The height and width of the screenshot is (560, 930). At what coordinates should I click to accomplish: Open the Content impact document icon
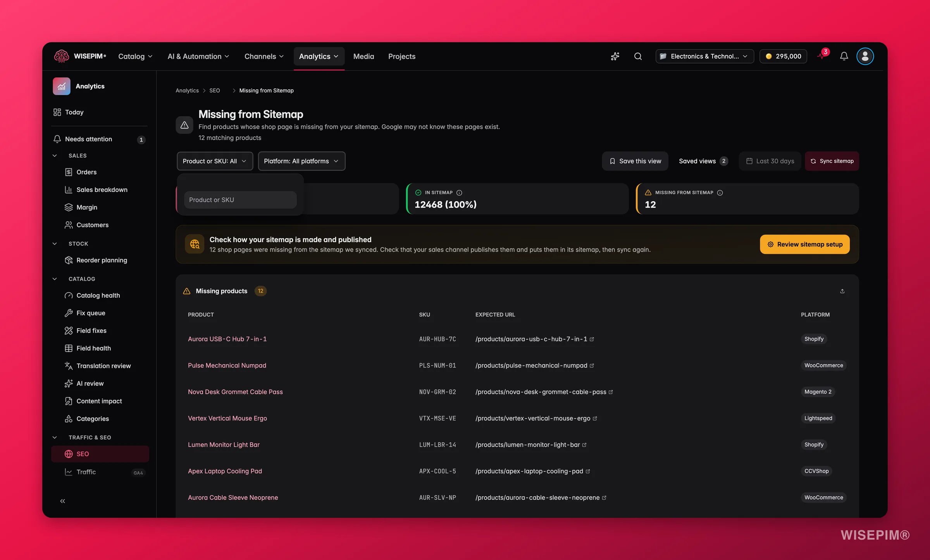(69, 401)
